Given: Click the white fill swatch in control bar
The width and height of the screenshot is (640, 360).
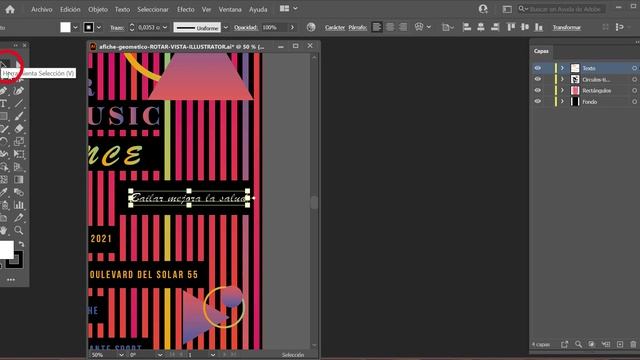Looking at the screenshot, I should (x=65, y=27).
